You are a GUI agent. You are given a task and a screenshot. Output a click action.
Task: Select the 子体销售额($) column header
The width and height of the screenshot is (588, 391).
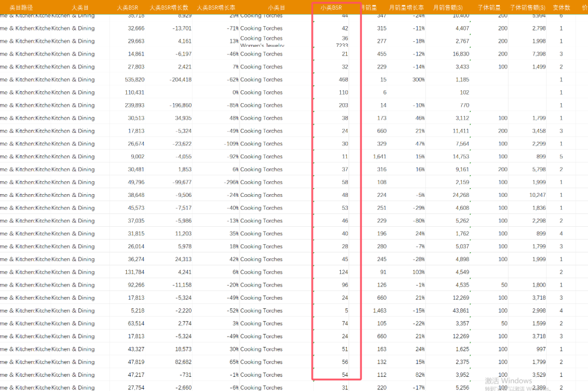(x=528, y=8)
